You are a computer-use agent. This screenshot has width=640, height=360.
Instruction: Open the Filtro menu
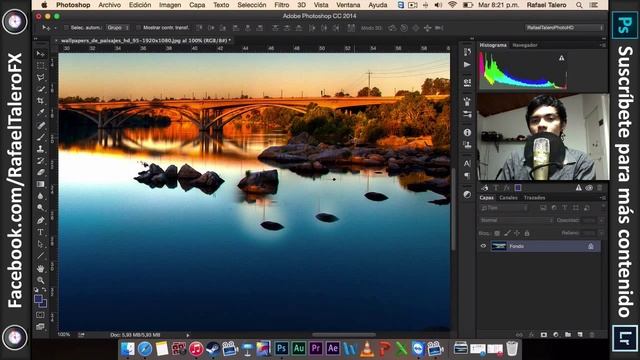click(x=282, y=5)
